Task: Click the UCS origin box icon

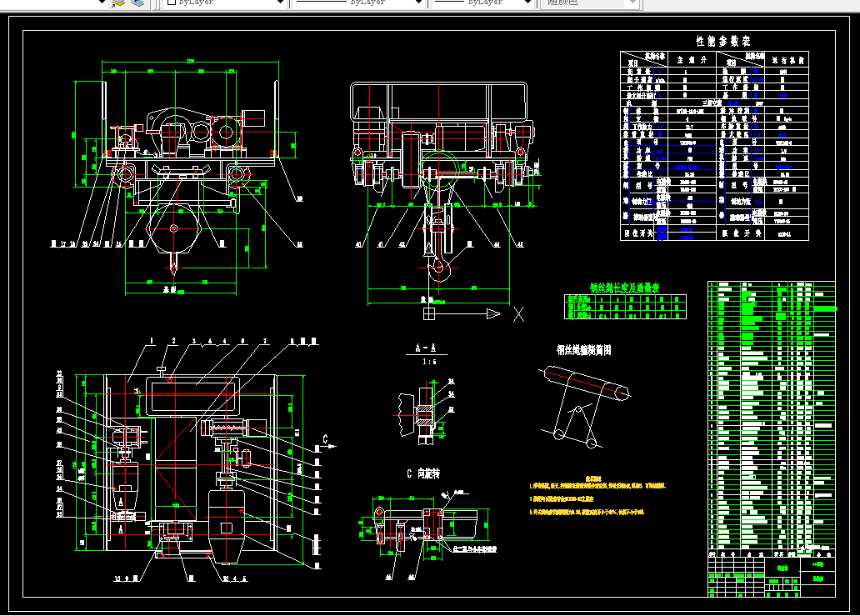Action: [x=429, y=313]
